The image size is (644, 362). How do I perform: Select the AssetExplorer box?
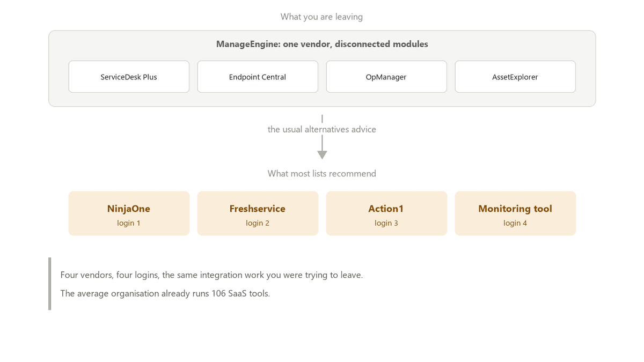coord(515,77)
